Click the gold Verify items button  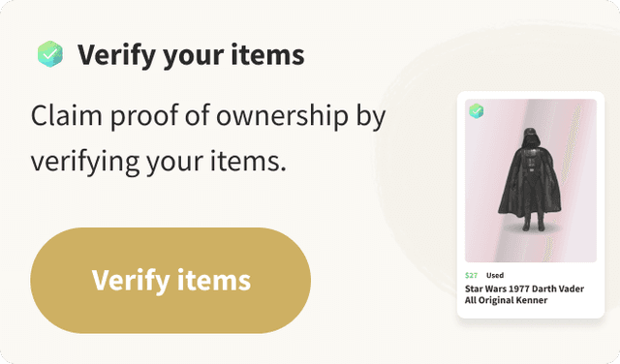click(x=170, y=280)
